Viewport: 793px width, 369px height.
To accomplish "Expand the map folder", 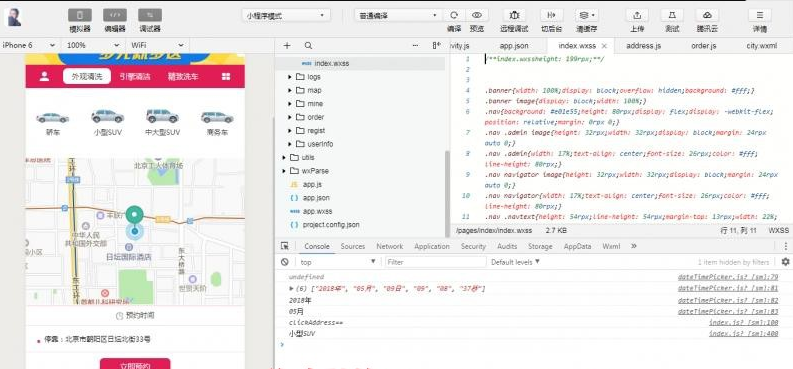I will [x=290, y=90].
